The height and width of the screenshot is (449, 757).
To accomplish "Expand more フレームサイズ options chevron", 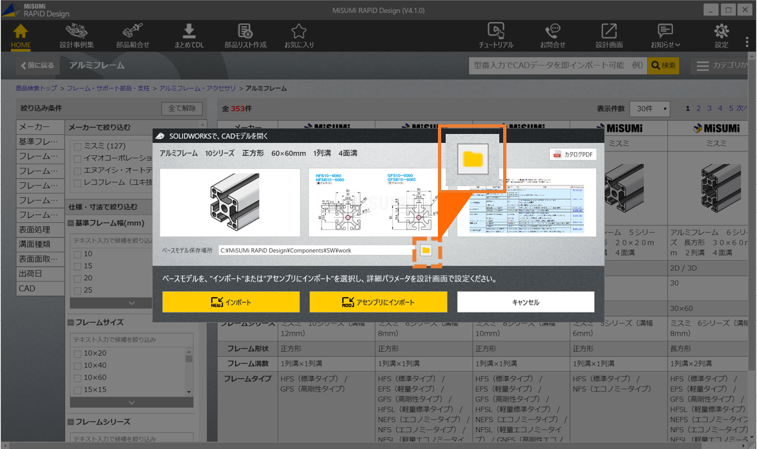I will click(132, 402).
